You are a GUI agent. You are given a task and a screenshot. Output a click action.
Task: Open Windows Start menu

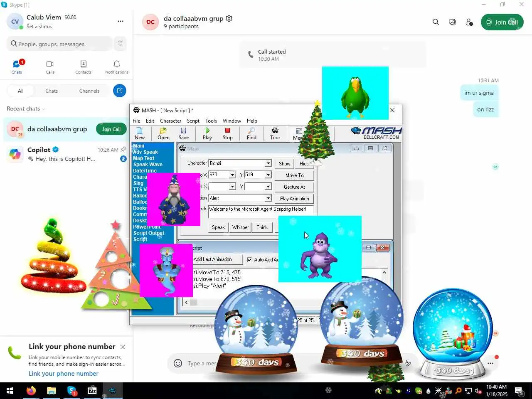(x=10, y=391)
